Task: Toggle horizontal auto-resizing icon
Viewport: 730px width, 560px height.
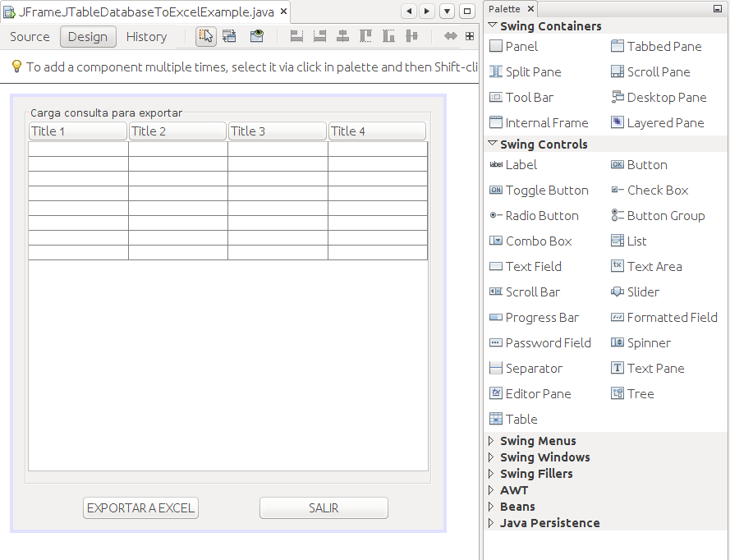Action: coord(450,36)
